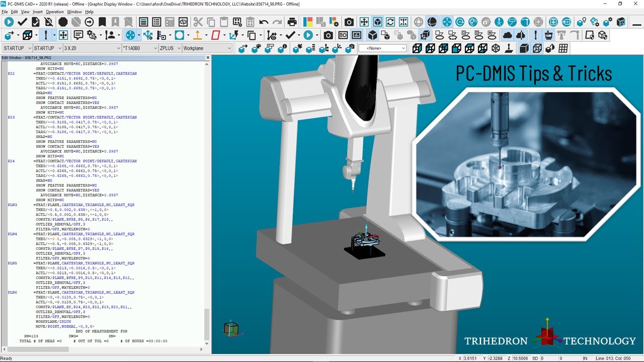Toggle the exclamation probe mode button
This screenshot has height=362, width=644.
(x=46, y=35)
